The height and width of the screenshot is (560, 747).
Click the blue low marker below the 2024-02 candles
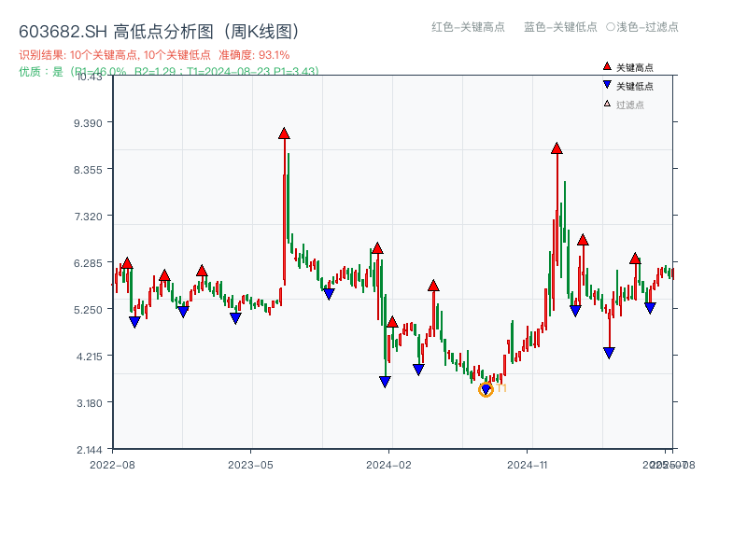[x=384, y=380]
